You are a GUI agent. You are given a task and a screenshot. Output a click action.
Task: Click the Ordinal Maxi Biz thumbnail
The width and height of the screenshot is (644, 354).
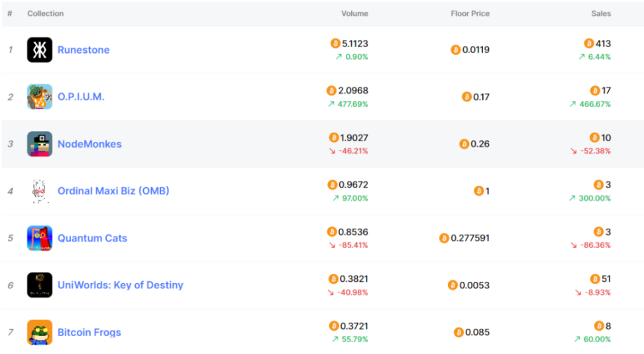[40, 191]
